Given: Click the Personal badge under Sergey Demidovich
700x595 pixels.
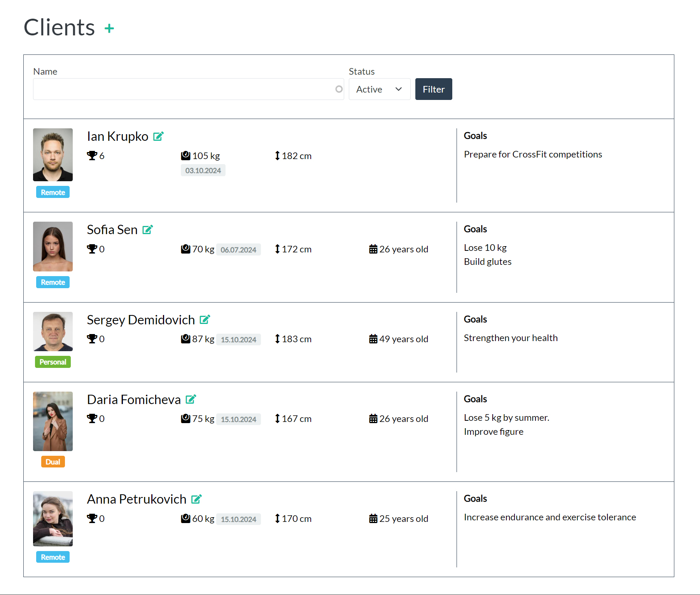Looking at the screenshot, I should [x=53, y=362].
